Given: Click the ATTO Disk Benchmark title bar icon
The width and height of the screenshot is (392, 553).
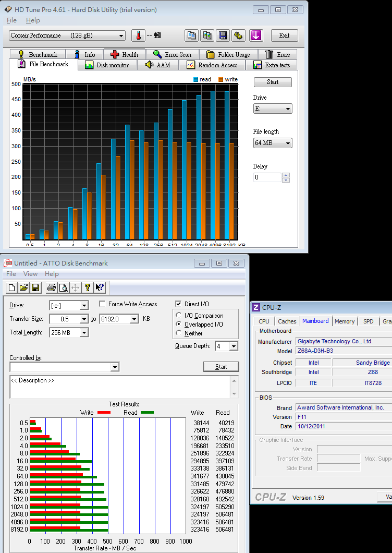Looking at the screenshot, I should pyautogui.click(x=7, y=263).
